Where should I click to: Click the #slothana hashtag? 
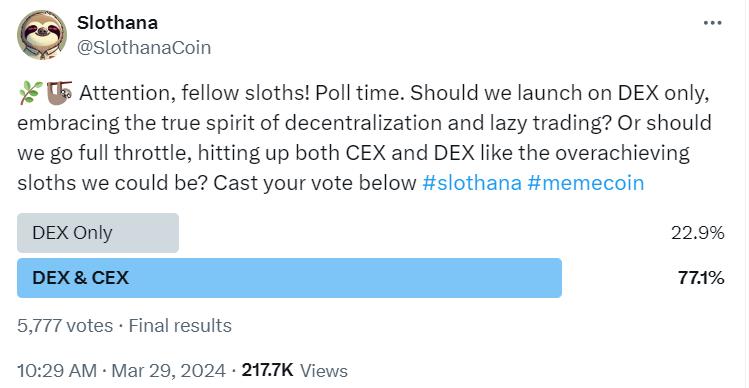click(472, 183)
